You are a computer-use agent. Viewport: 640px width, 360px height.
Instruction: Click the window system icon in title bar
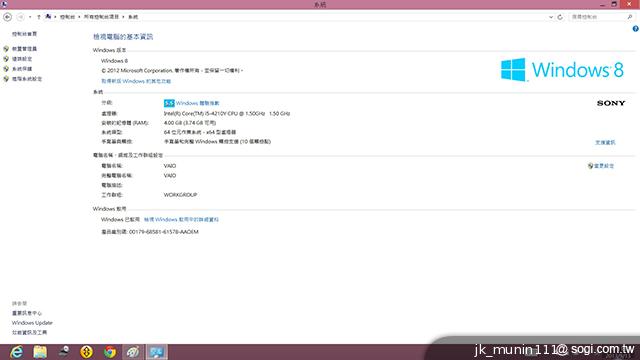point(4,4)
